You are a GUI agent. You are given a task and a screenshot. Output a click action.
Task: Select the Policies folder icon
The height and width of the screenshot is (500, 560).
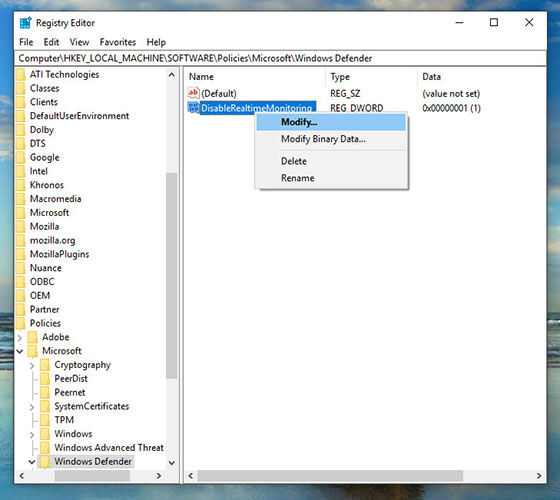[x=21, y=323]
